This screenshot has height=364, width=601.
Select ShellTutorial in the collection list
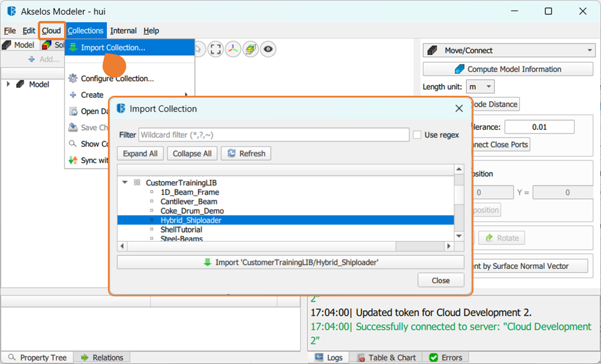pyautogui.click(x=181, y=230)
